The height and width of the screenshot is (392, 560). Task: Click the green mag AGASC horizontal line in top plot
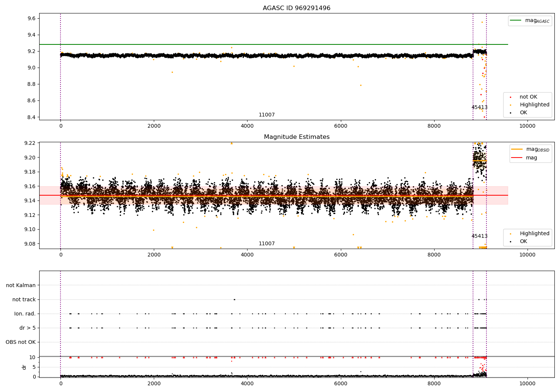click(273, 44)
